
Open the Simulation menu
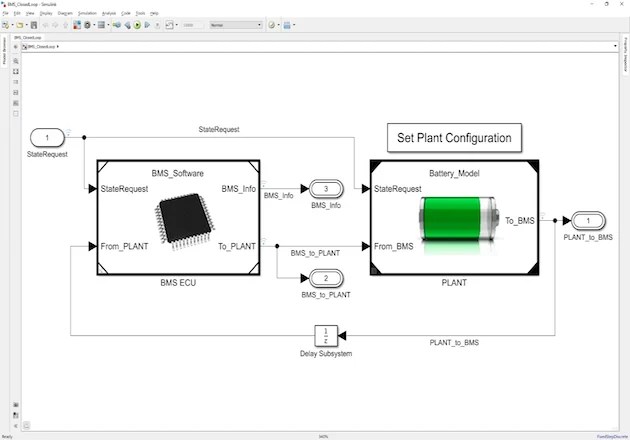pos(87,13)
